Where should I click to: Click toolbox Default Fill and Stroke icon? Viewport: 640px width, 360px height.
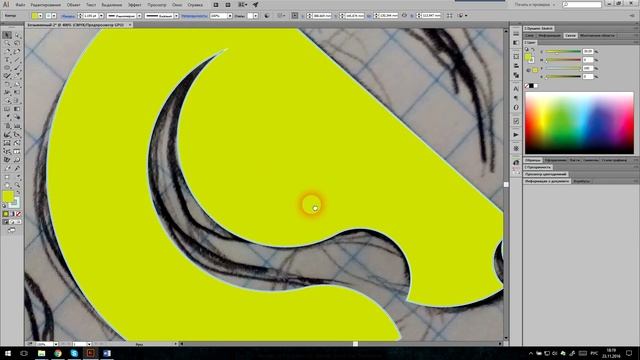[x=5, y=206]
